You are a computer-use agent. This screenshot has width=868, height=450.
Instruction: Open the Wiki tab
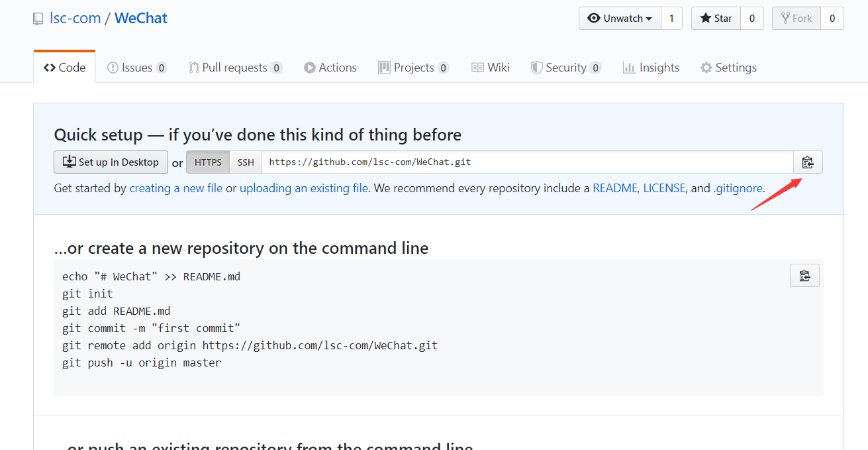pyautogui.click(x=491, y=68)
